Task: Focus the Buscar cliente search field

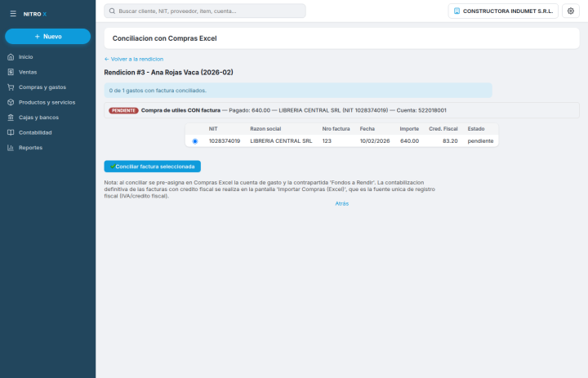Action: 205,11
